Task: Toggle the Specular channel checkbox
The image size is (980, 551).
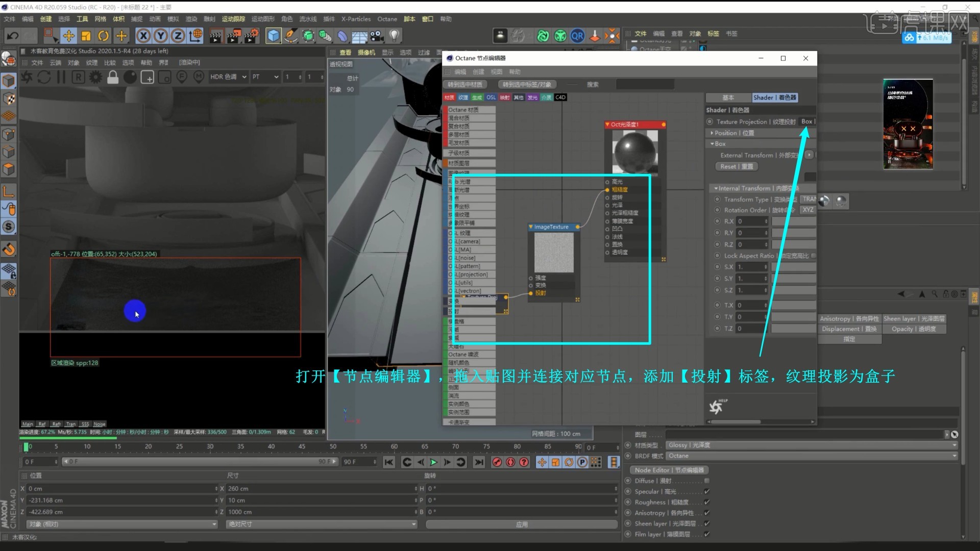Action: [707, 491]
